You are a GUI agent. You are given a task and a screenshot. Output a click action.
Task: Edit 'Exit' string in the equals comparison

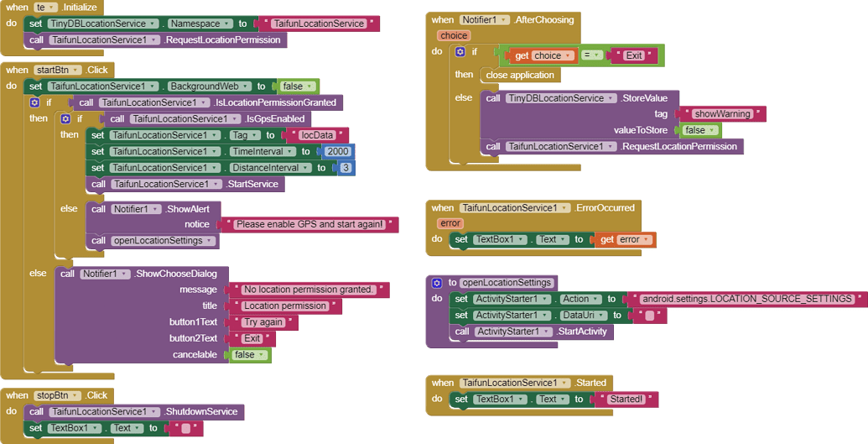[634, 55]
